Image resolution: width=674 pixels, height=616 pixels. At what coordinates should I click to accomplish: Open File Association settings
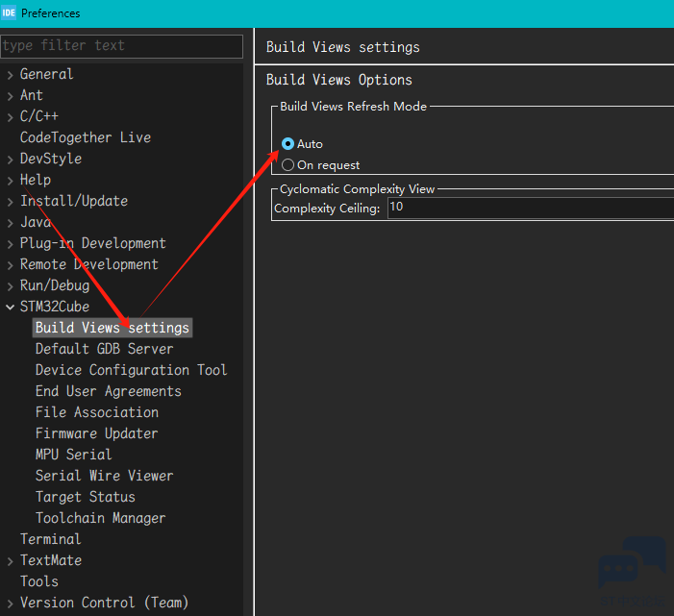[x=97, y=412]
